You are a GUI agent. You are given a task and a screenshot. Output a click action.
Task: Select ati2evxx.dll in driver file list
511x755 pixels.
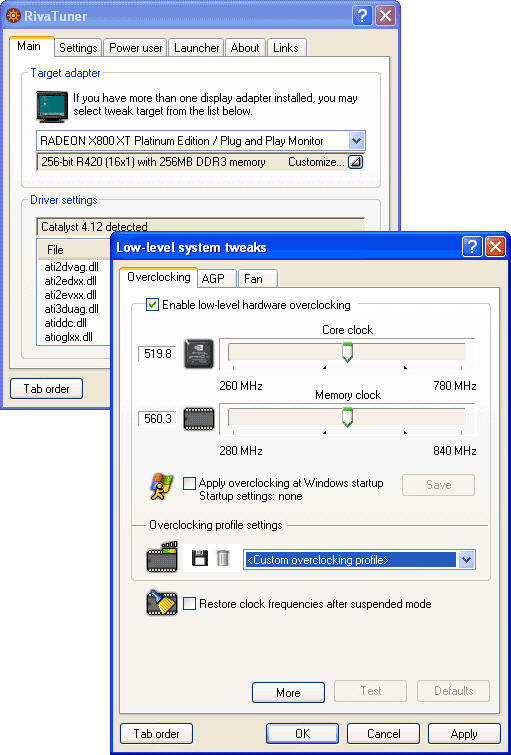[x=70, y=295]
